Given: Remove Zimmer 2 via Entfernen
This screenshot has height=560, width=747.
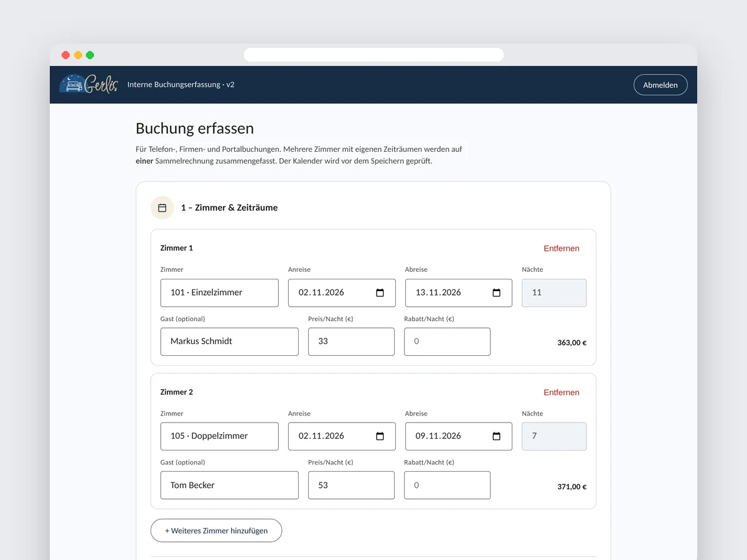Looking at the screenshot, I should tap(561, 393).
